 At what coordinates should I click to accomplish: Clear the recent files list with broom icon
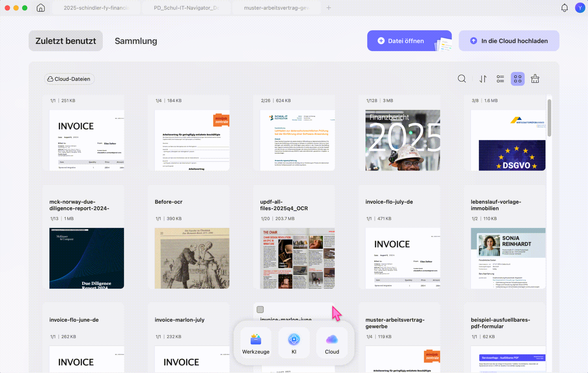[x=535, y=79]
